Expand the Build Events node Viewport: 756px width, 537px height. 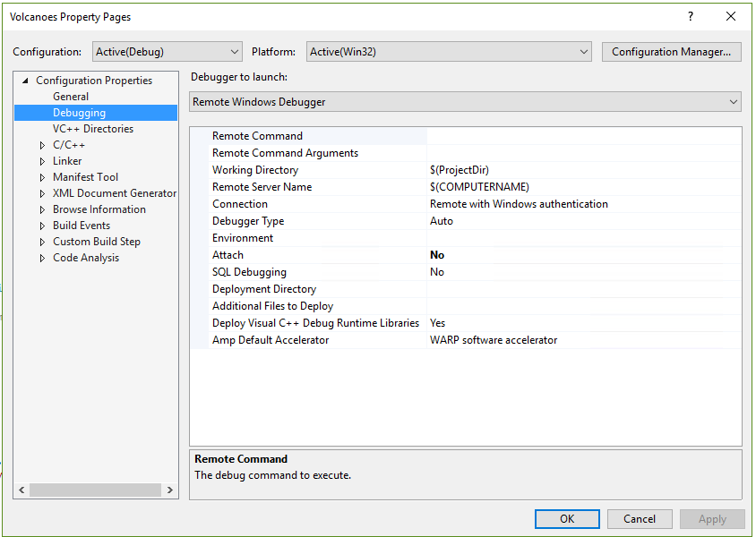(41, 225)
